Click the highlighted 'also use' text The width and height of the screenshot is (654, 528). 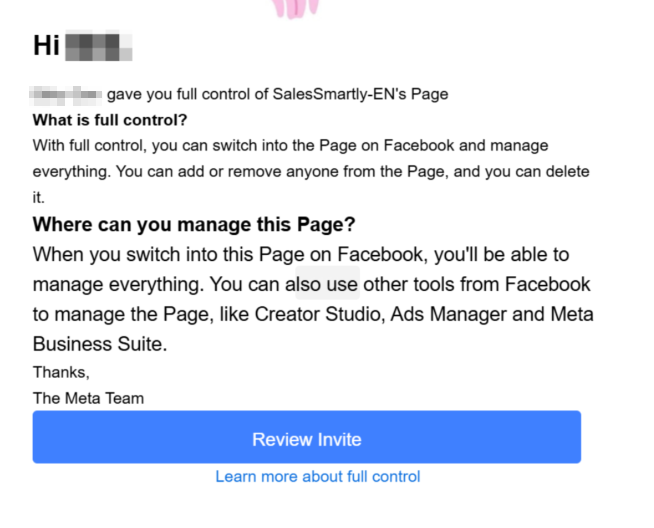(x=327, y=284)
